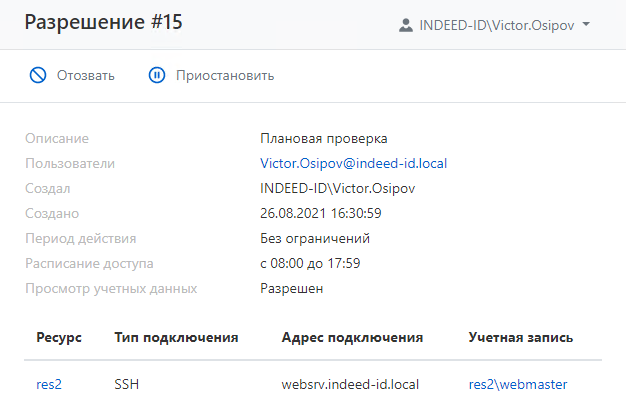Screen dimensions: 626x416
Task: Click the revoke circle-slash icon
Action: click(38, 75)
